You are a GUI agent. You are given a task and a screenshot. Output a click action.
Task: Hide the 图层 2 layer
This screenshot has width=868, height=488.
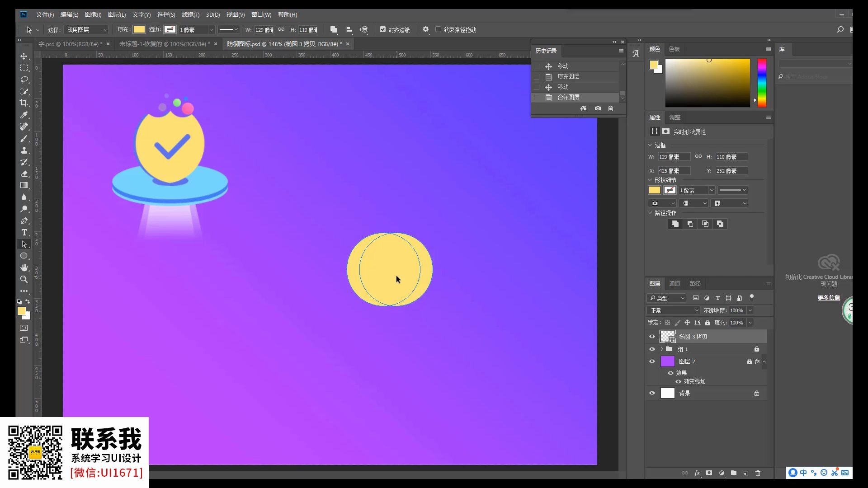(x=652, y=361)
